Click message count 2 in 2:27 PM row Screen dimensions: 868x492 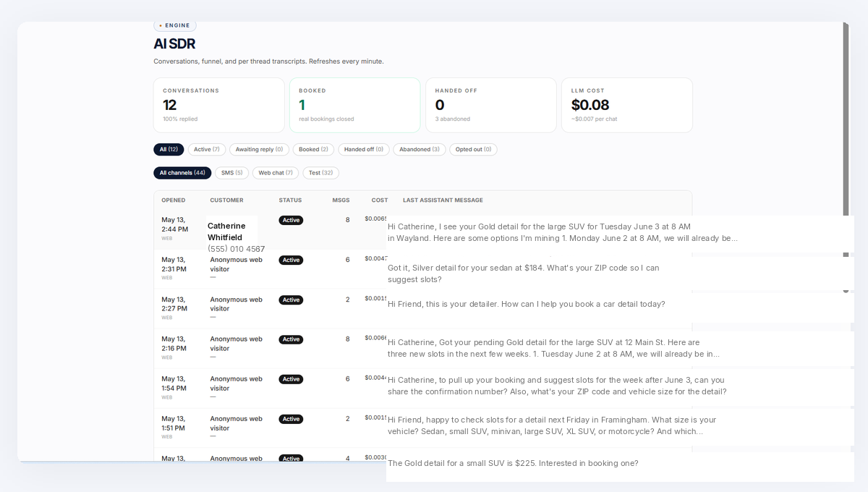tap(347, 300)
